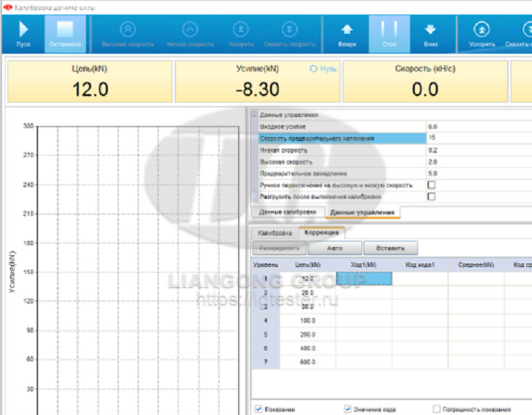This screenshot has height=415, width=532.
Task: Click the Авто button
Action: click(x=334, y=248)
